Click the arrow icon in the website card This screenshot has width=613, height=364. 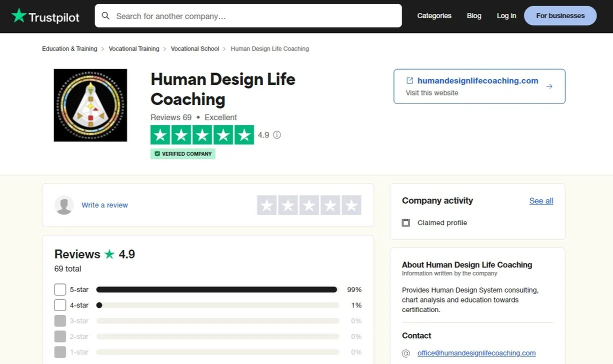coord(549,86)
